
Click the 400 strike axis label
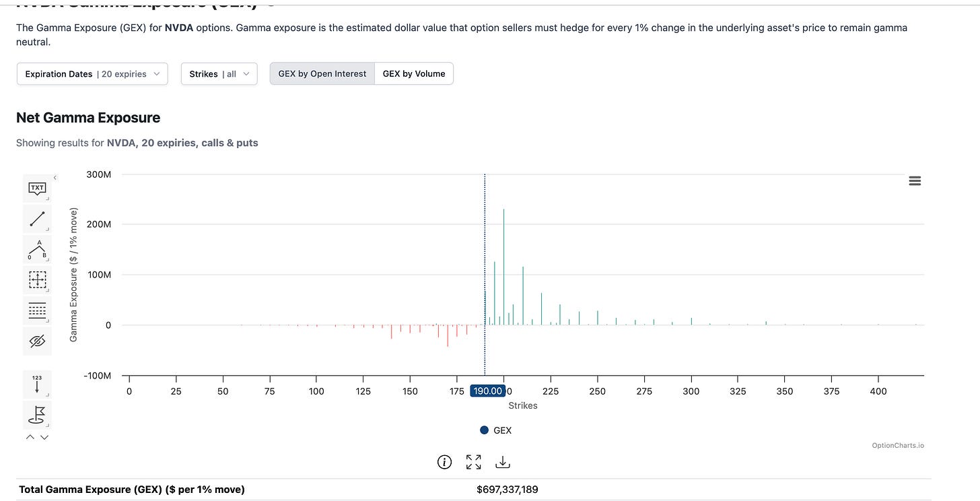(x=878, y=391)
